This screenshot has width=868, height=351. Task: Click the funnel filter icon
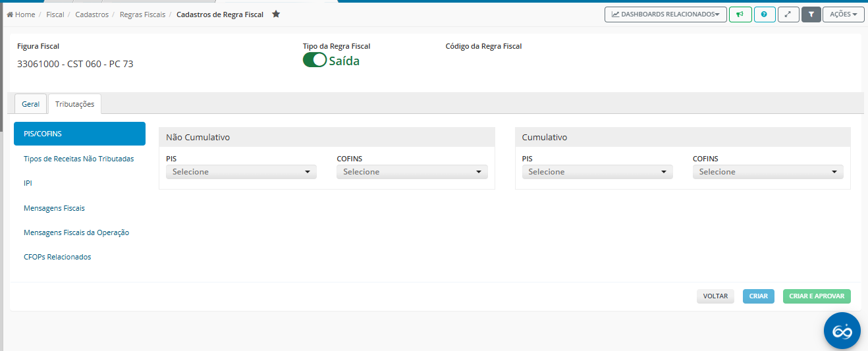(811, 14)
